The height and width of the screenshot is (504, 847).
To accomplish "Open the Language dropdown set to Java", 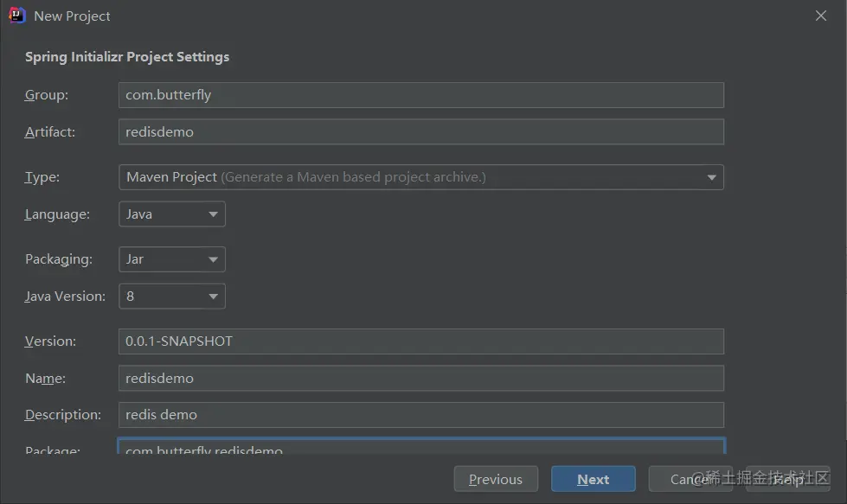I will (x=172, y=214).
